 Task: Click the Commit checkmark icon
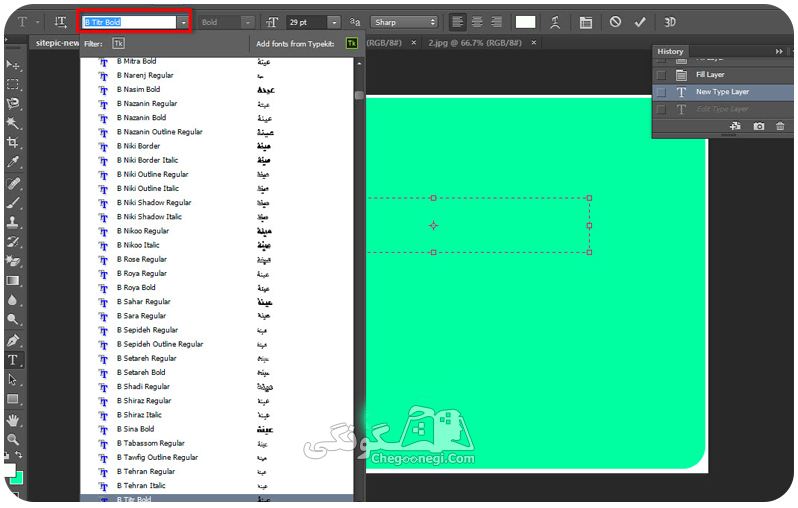tap(640, 22)
